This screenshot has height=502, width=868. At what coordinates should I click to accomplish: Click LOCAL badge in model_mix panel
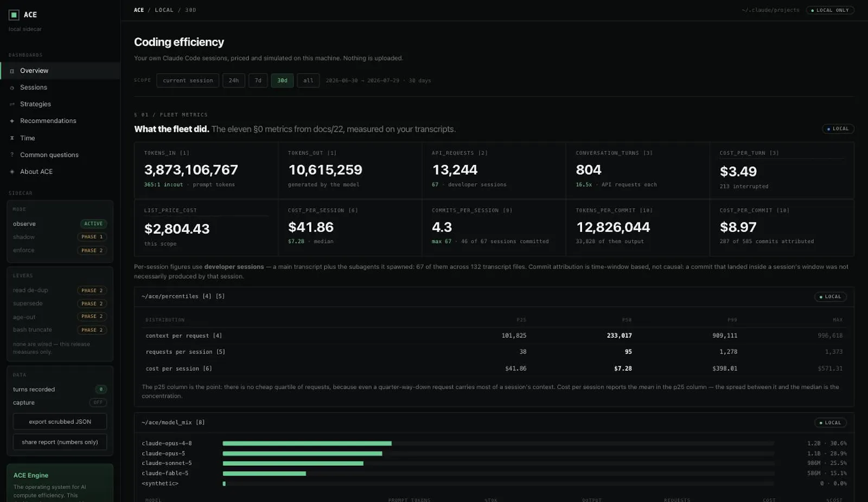pos(831,423)
